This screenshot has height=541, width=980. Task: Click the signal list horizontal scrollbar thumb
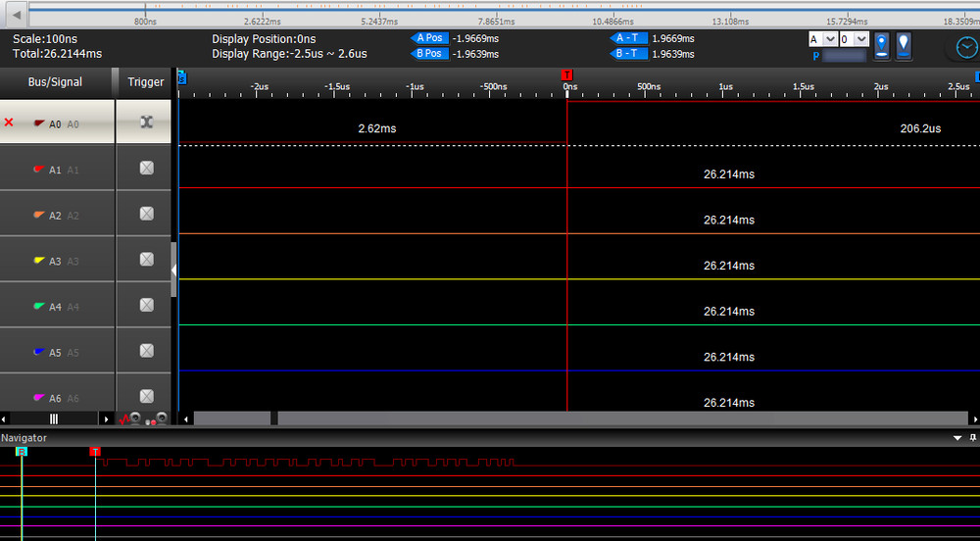coord(54,418)
